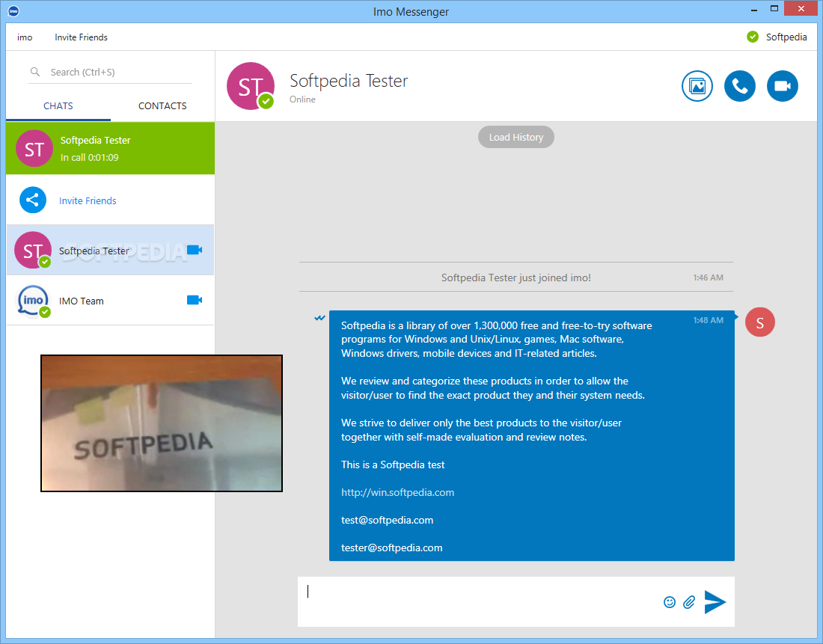Open the Invite Friends menu item
The width and height of the screenshot is (823, 644).
(x=81, y=37)
